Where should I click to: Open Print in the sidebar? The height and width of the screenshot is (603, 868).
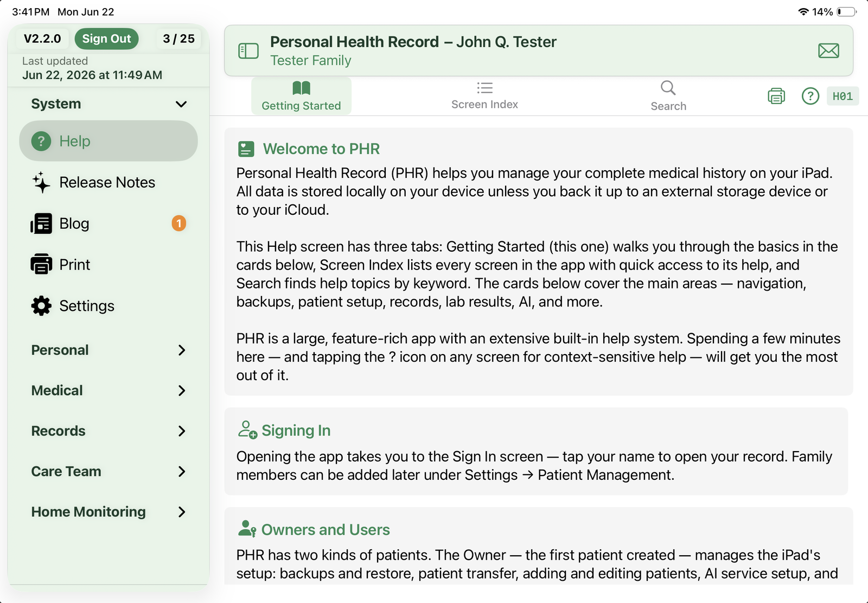[x=108, y=265]
